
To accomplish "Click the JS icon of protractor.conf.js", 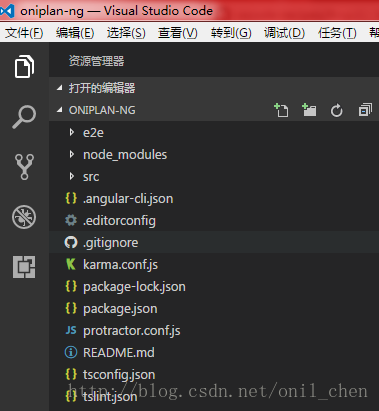I will click(71, 330).
